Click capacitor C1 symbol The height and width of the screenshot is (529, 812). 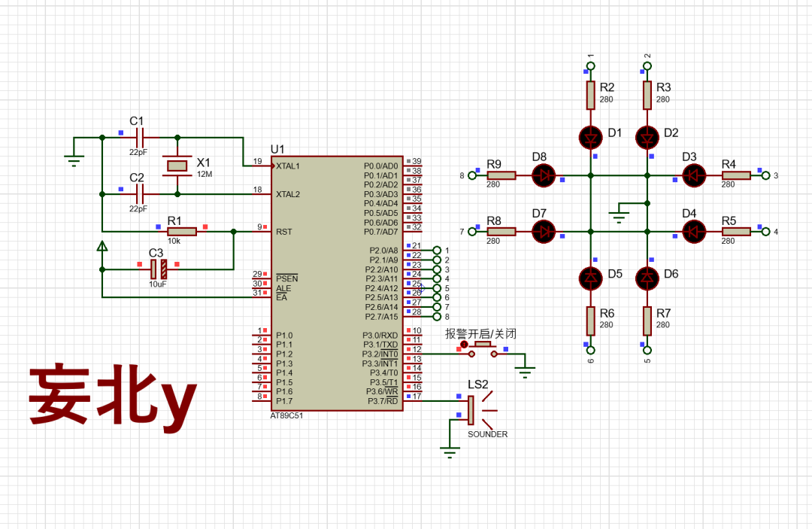pos(139,138)
